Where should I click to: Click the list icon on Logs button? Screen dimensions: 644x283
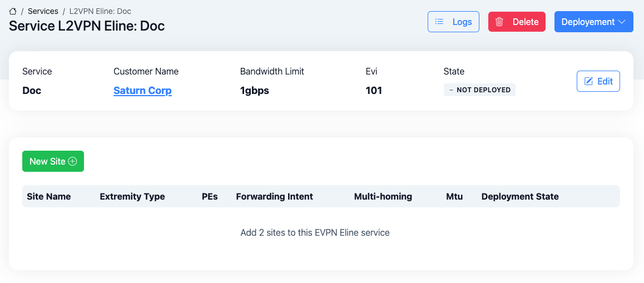pyautogui.click(x=439, y=22)
